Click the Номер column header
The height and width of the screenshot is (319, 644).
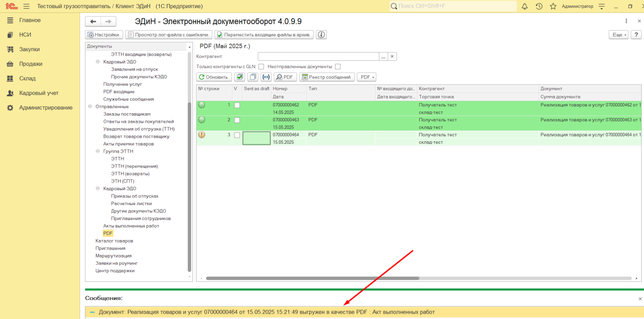[289, 89]
